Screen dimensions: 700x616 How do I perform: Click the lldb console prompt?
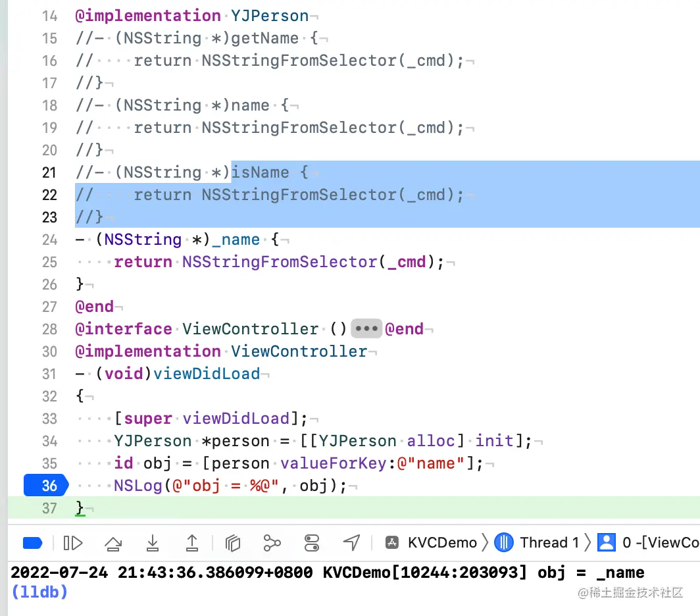coord(39,592)
